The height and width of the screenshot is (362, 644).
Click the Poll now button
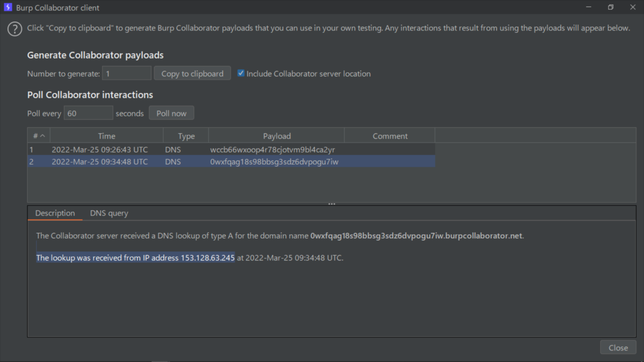(x=171, y=113)
